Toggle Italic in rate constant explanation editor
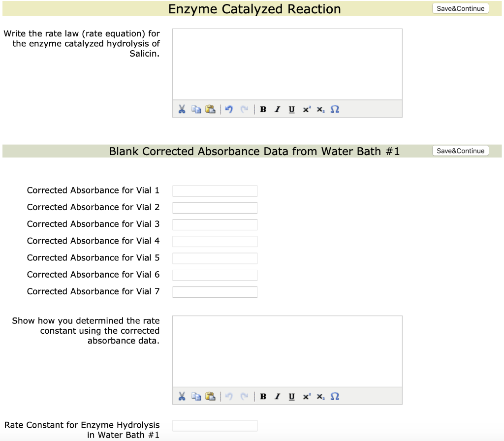 pyautogui.click(x=278, y=396)
